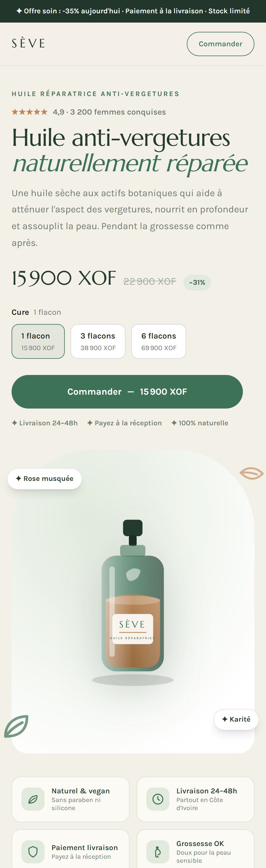Click Commander — 15 900 XOF button
266x868 pixels.
[x=127, y=391]
